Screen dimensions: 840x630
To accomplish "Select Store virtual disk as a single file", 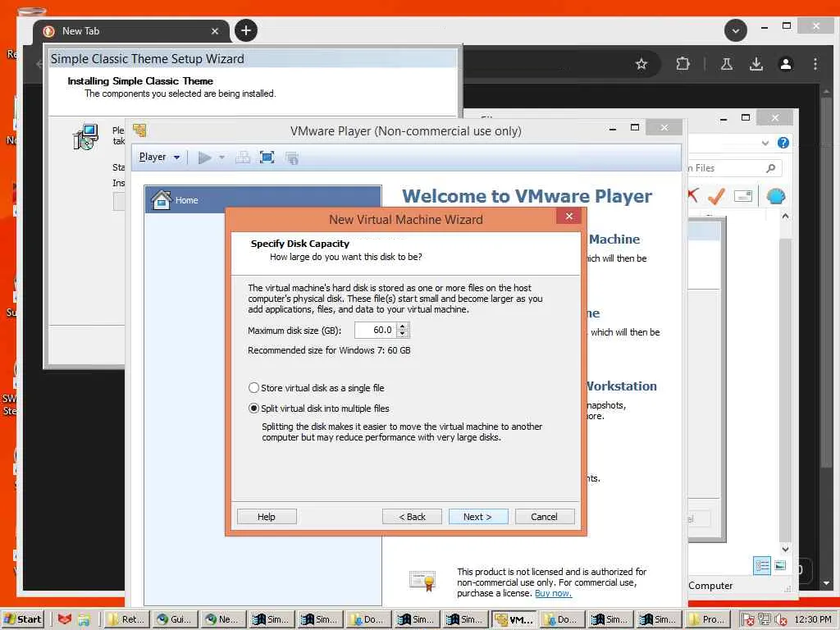I will (316, 388).
